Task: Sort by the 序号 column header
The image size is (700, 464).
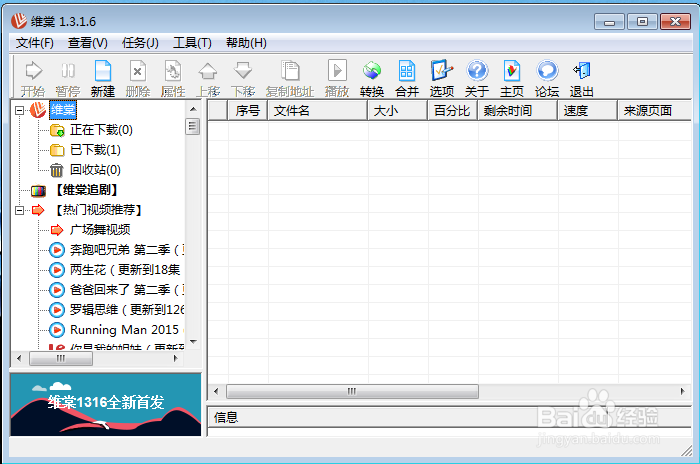Action: coord(248,110)
